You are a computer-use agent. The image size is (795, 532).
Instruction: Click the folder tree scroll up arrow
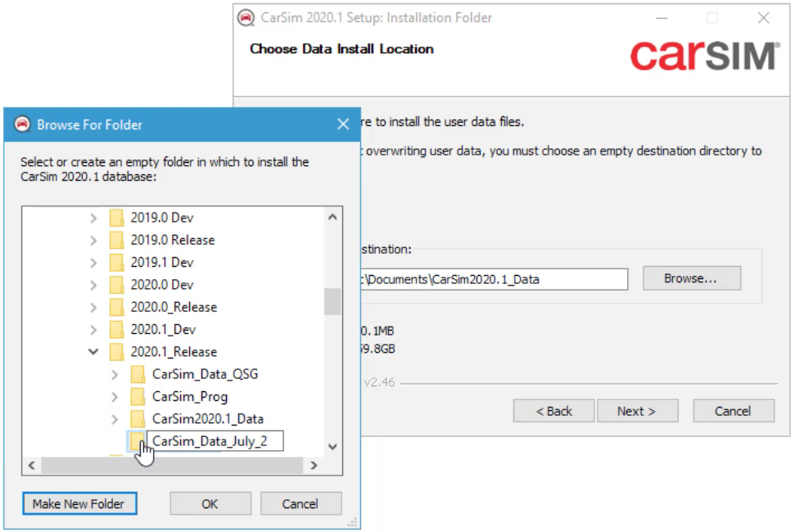tap(332, 218)
